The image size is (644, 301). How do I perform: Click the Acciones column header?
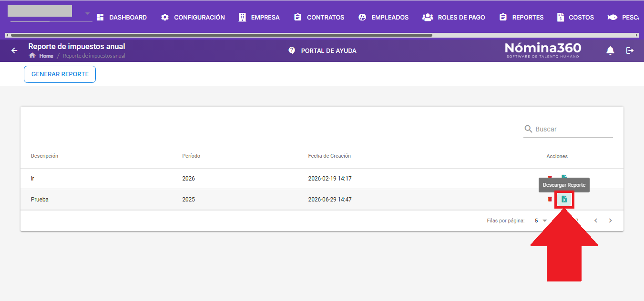tap(557, 156)
